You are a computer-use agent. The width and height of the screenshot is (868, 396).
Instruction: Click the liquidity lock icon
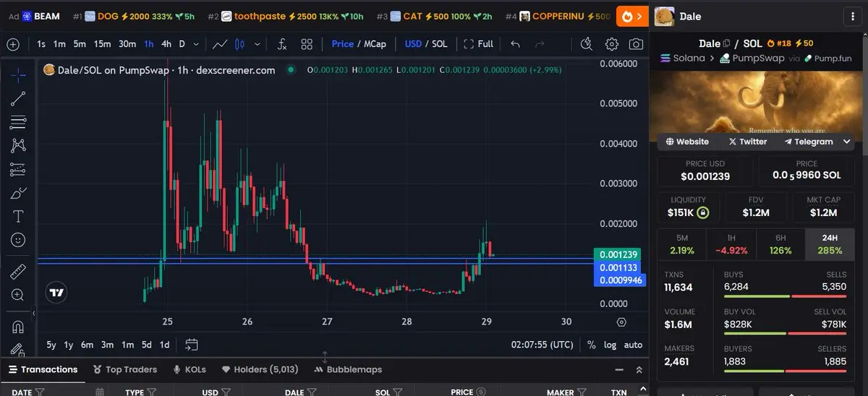point(702,212)
